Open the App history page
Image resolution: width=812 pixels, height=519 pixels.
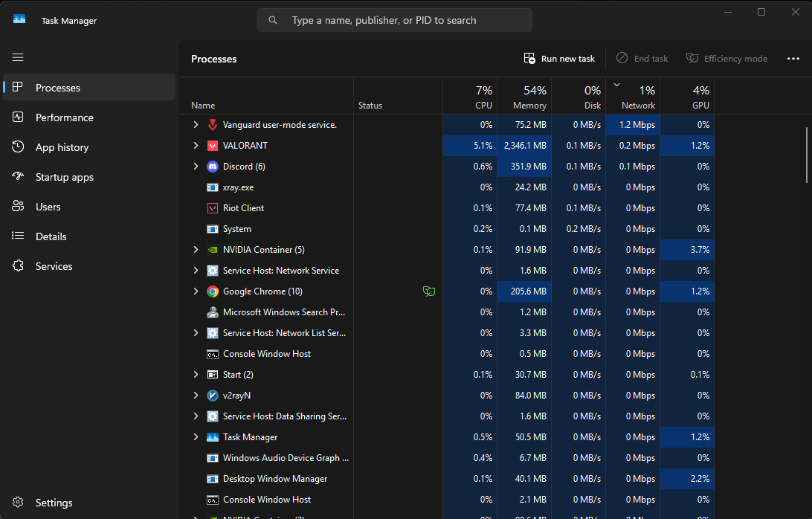click(89, 147)
